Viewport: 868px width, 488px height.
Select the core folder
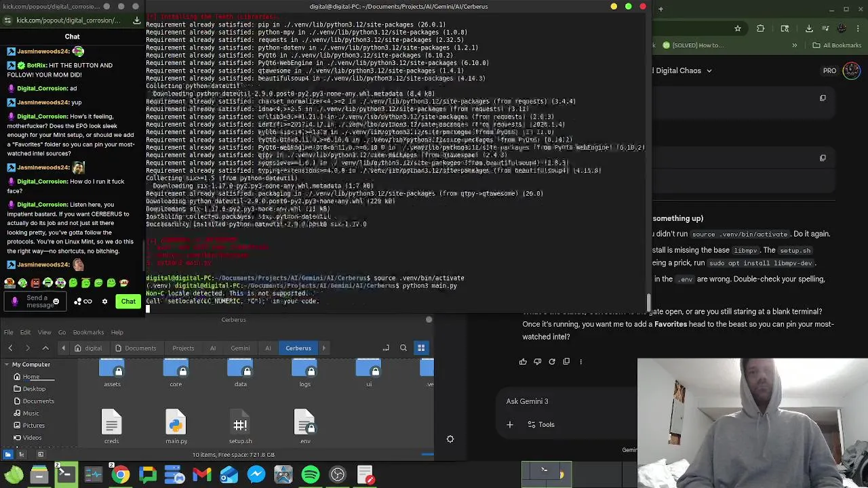(x=176, y=373)
